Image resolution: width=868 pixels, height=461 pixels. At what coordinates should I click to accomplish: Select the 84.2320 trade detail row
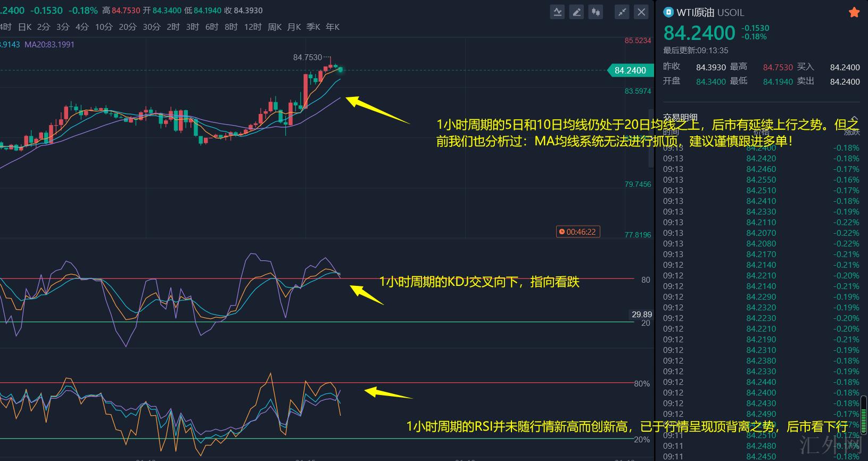pos(761,308)
